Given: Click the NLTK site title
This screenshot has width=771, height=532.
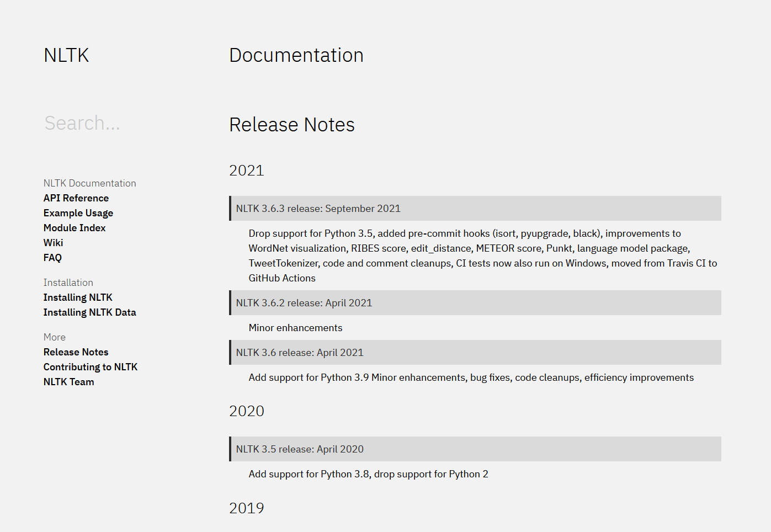Looking at the screenshot, I should [x=66, y=55].
